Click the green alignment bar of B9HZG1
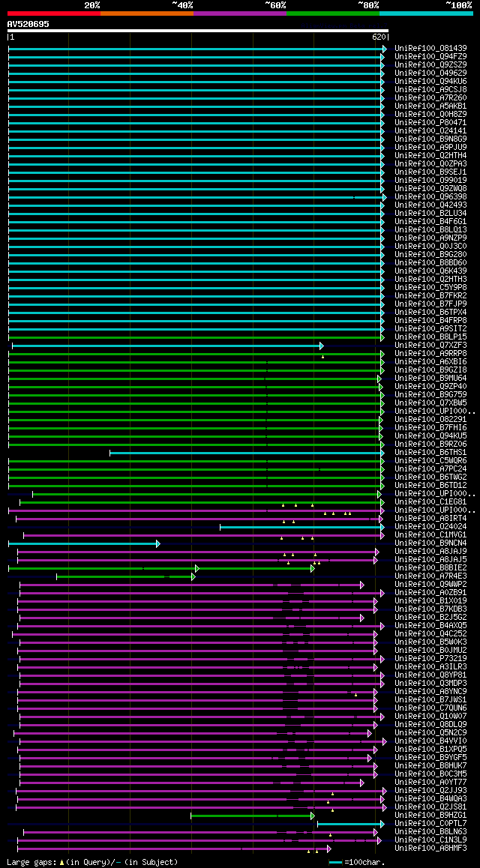 point(252,816)
